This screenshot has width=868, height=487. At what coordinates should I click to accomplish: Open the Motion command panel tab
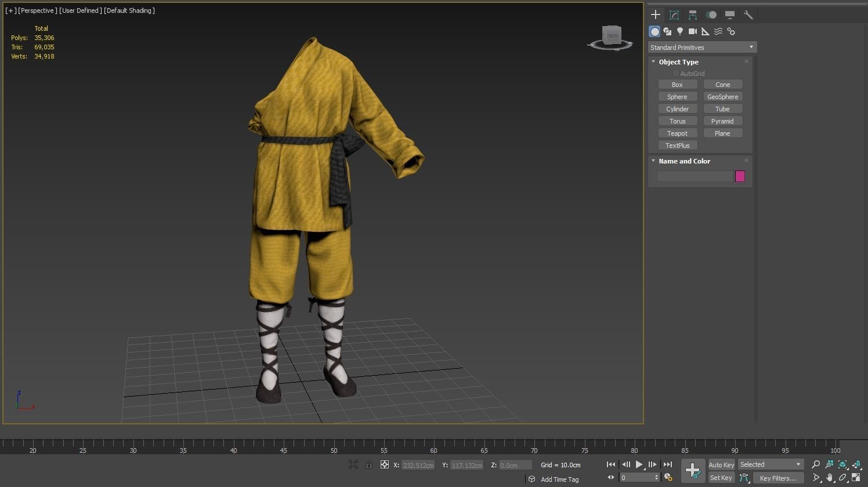(711, 15)
